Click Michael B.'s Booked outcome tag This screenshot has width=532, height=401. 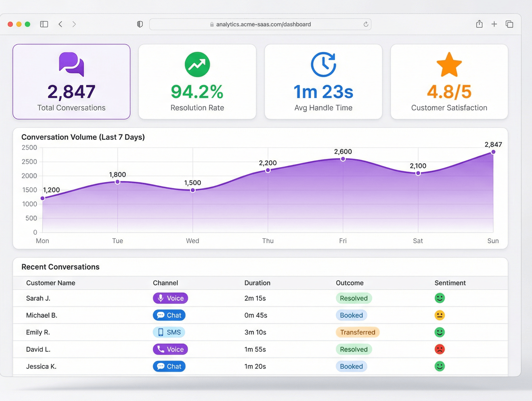coord(352,315)
